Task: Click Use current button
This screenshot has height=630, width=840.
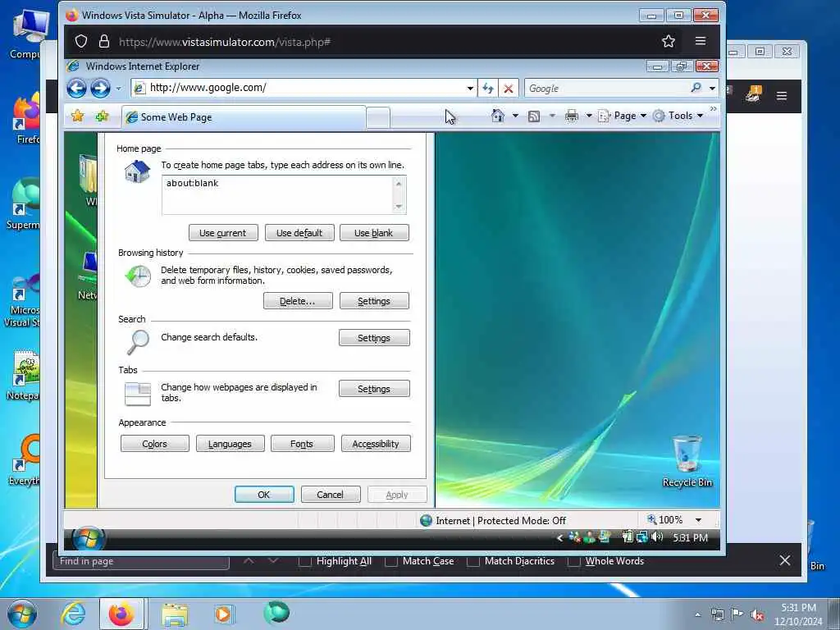Action: pos(223,233)
